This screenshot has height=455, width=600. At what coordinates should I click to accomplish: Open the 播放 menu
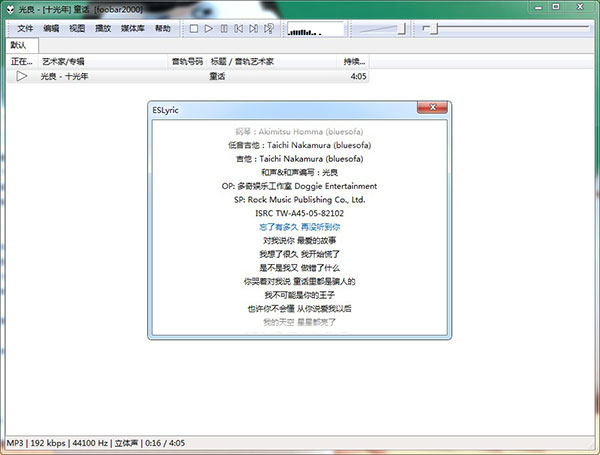[x=103, y=29]
